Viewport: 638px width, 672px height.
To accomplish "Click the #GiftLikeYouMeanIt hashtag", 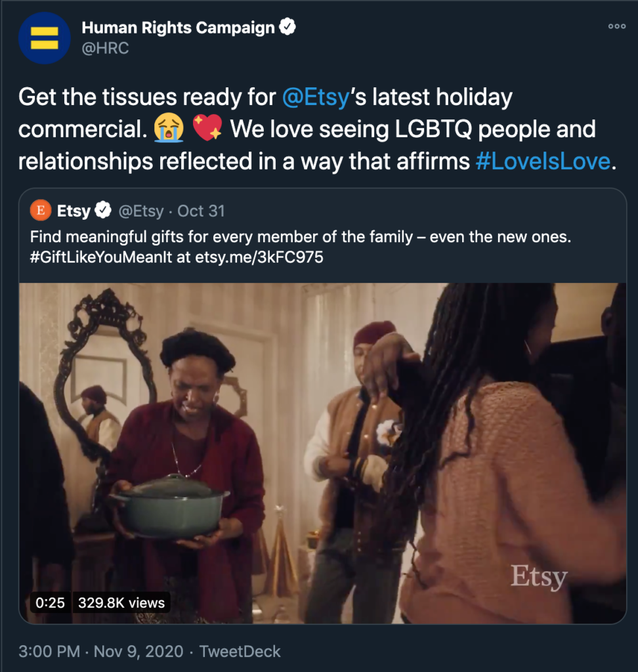I will pos(101,257).
